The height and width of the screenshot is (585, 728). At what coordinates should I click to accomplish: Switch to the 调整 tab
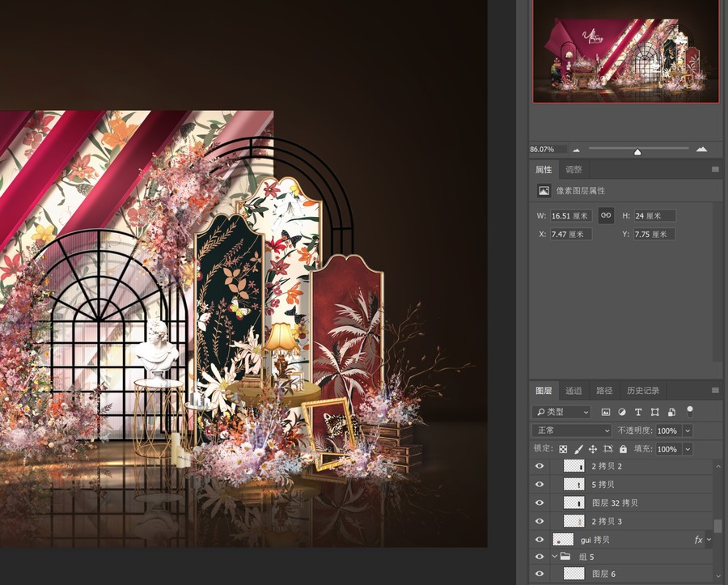pyautogui.click(x=574, y=169)
